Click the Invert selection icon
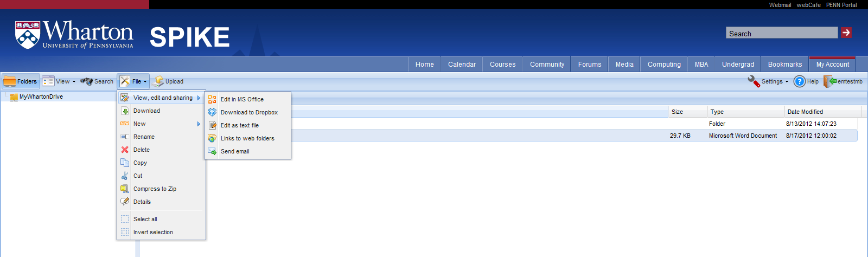Image resolution: width=868 pixels, height=257 pixels. [125, 232]
